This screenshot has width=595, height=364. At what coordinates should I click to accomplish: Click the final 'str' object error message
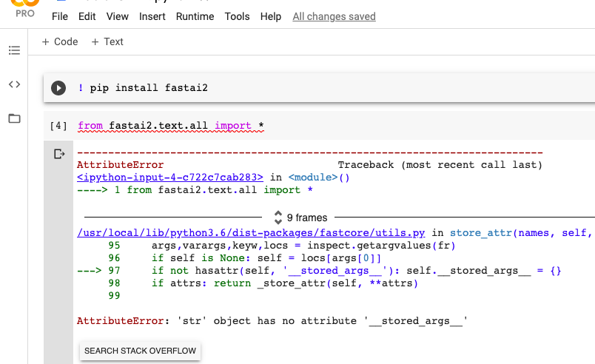pos(272,321)
